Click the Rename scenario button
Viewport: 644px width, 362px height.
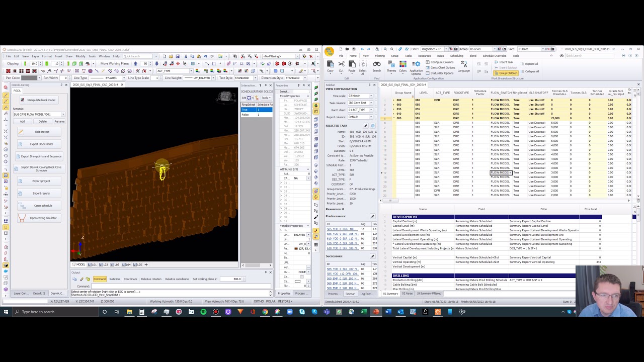(59, 121)
